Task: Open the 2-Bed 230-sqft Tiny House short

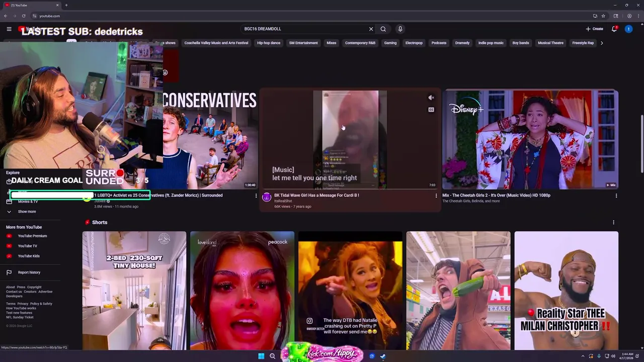Action: pyautogui.click(x=134, y=291)
